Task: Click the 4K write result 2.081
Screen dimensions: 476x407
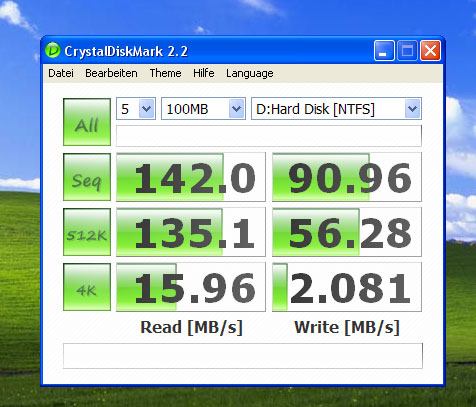Action: point(347,287)
